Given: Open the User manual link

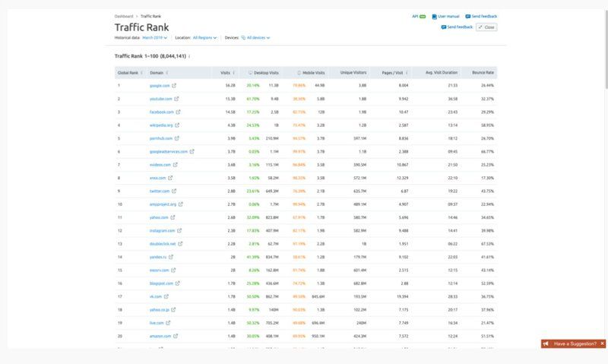Looking at the screenshot, I should click(448, 17).
